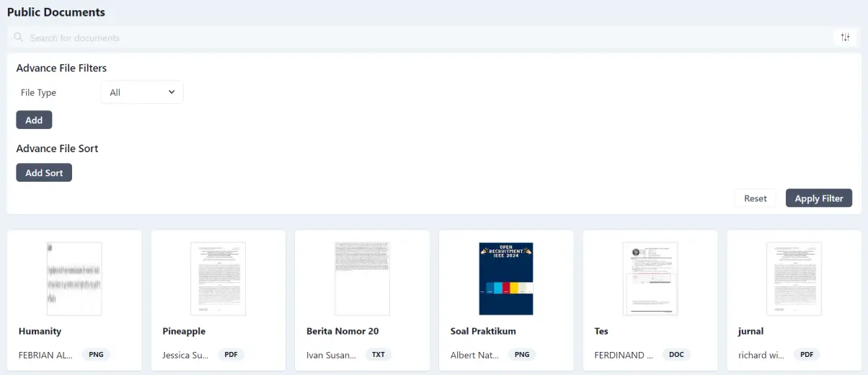This screenshot has width=868, height=375.
Task: Open the Pineapple document thumbnail
Action: 218,278
